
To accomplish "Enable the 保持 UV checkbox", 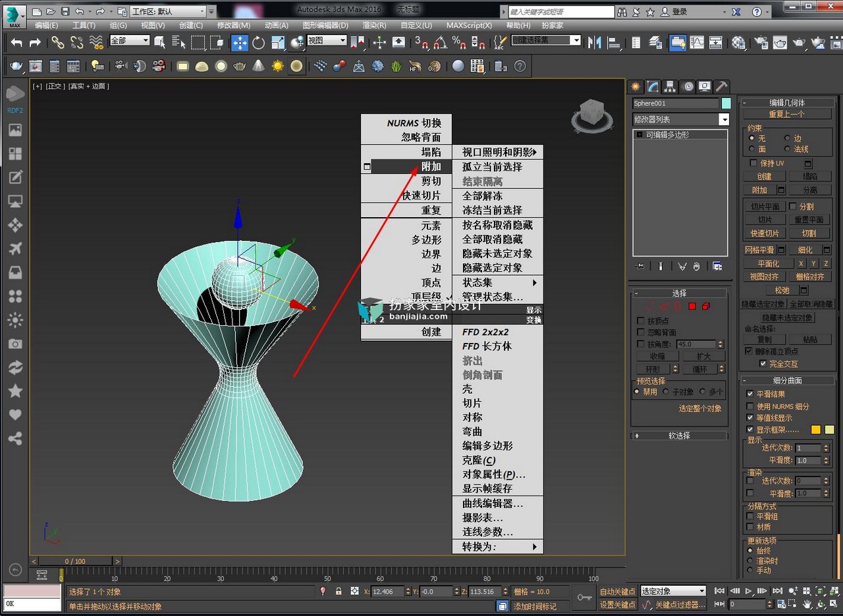I will click(x=753, y=163).
